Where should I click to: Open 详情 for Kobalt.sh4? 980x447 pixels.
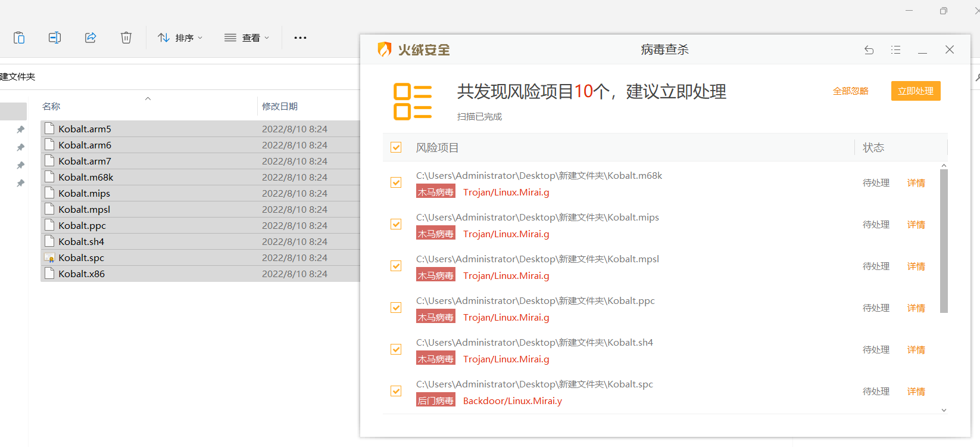tap(916, 350)
